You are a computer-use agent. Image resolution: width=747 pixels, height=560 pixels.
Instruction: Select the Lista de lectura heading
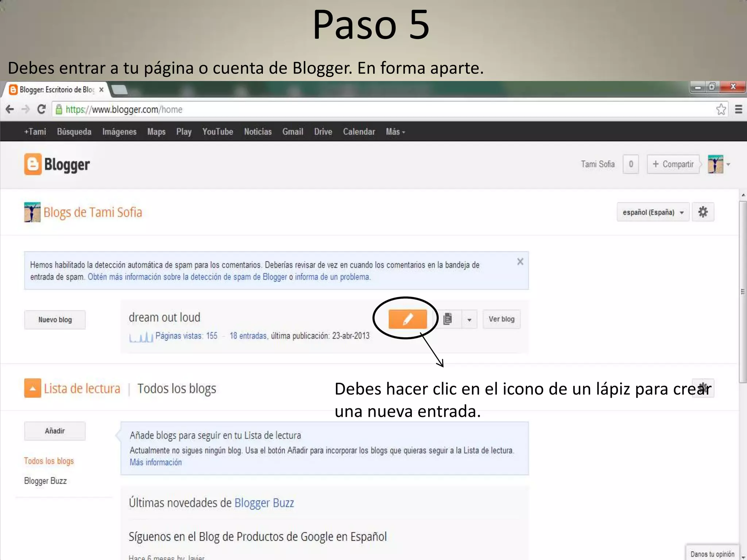(x=82, y=389)
